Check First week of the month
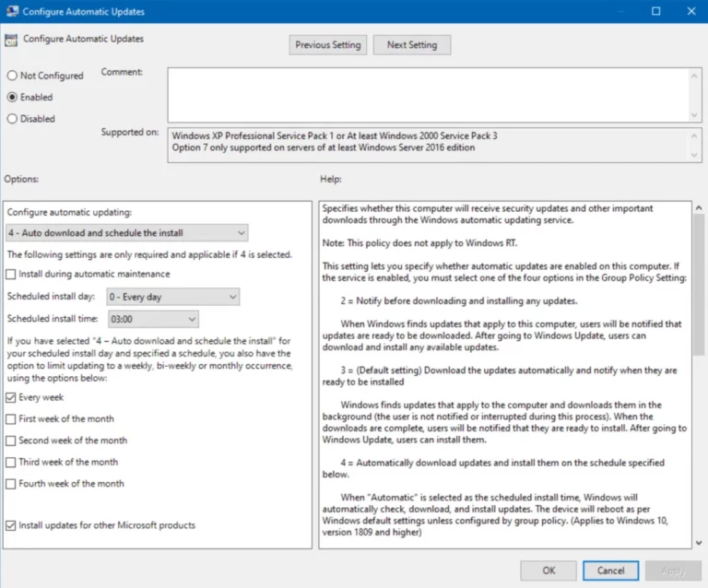 (x=11, y=418)
